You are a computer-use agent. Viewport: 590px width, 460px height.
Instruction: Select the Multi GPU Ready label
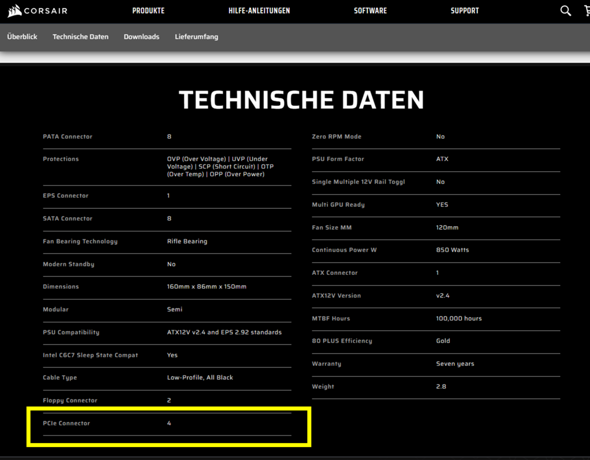pyautogui.click(x=338, y=205)
